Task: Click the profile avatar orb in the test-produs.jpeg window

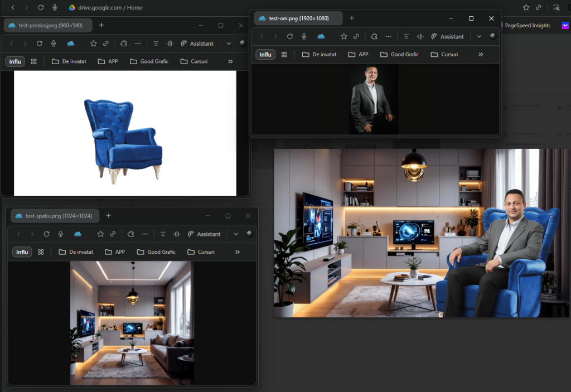Action: (243, 43)
